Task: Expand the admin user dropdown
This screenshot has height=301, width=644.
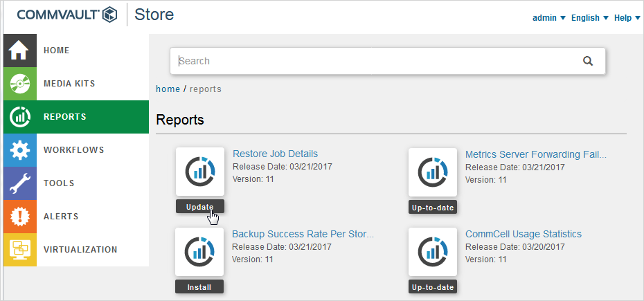Action: click(548, 18)
